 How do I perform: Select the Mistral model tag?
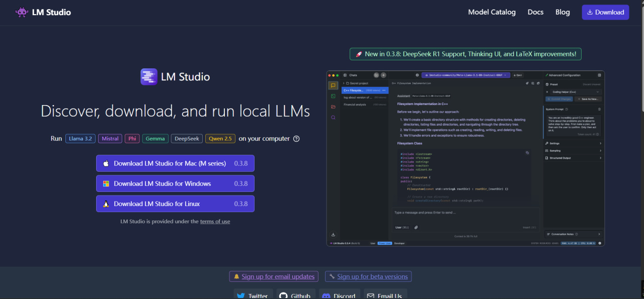(x=110, y=139)
